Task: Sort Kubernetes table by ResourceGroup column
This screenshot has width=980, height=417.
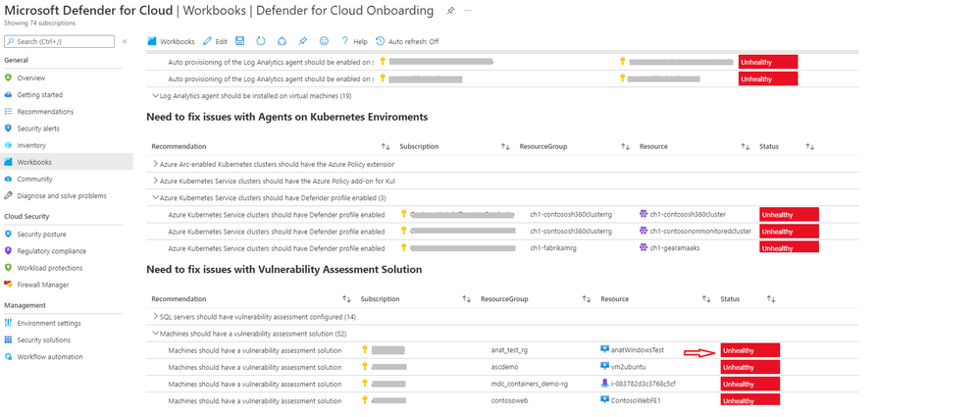Action: 625,146
